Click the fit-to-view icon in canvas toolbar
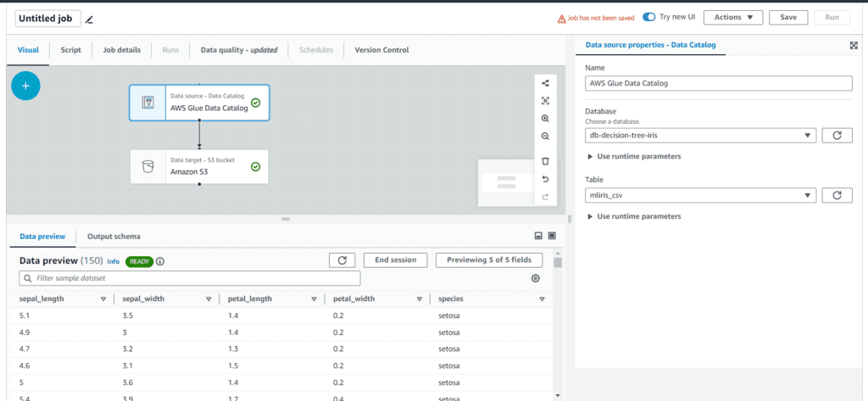This screenshot has height=401, width=868. pyautogui.click(x=545, y=101)
